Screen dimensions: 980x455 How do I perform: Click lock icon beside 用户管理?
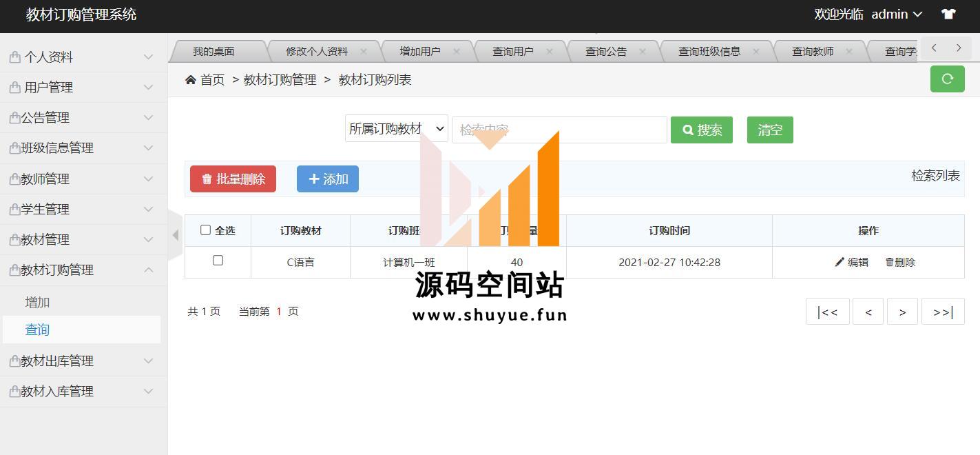click(15, 88)
